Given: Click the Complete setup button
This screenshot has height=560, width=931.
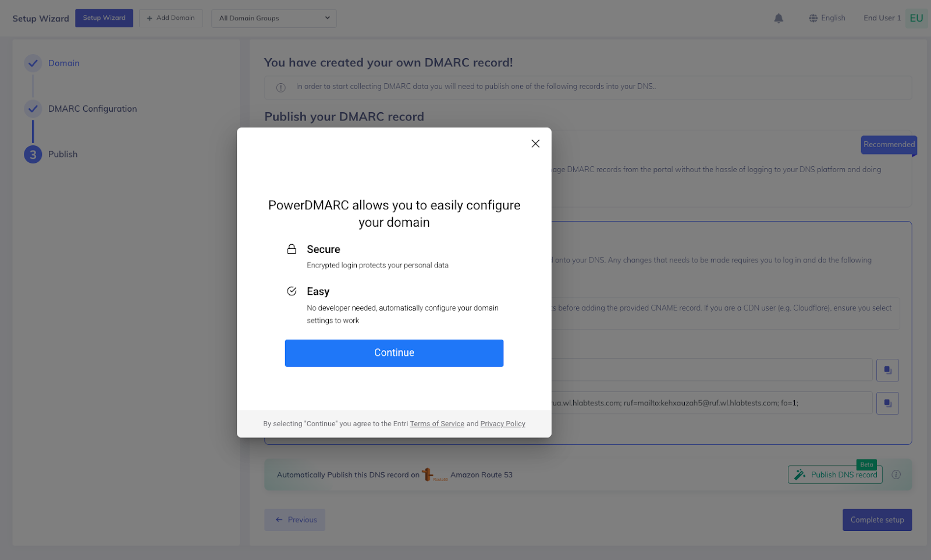Looking at the screenshot, I should [x=877, y=520].
